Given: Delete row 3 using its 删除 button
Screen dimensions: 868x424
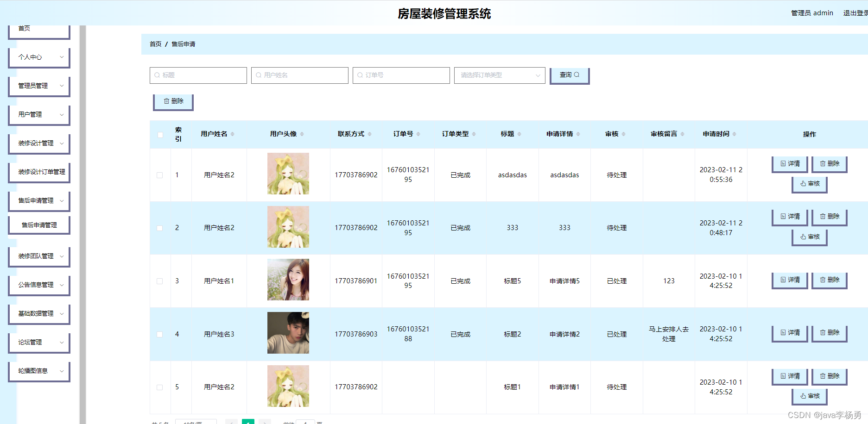Looking at the screenshot, I should [829, 280].
